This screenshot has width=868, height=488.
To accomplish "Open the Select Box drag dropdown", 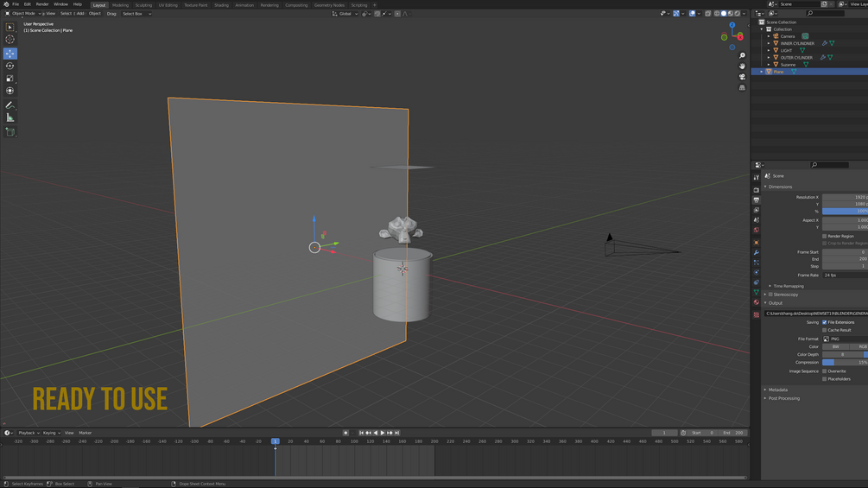I will point(136,14).
